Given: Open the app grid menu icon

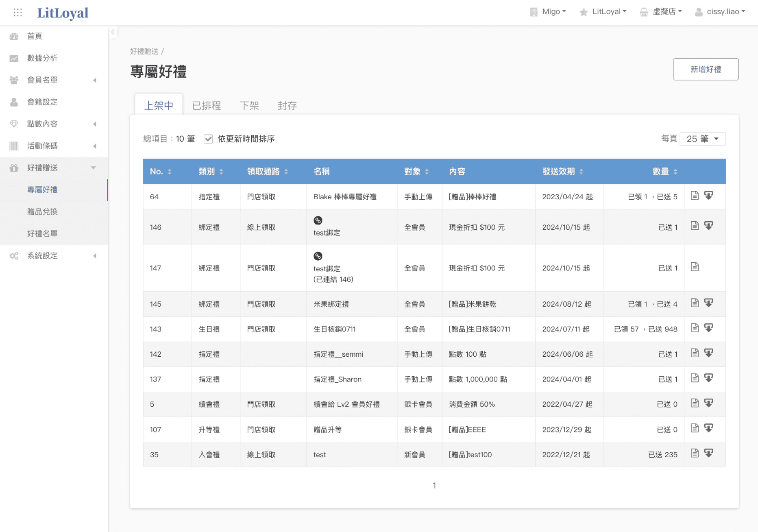Looking at the screenshot, I should click(x=18, y=12).
